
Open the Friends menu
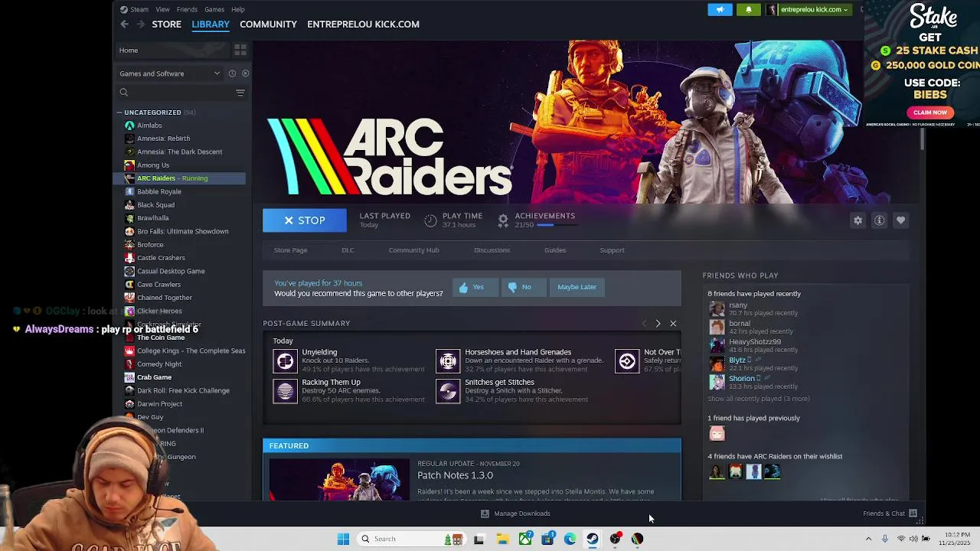(x=187, y=9)
